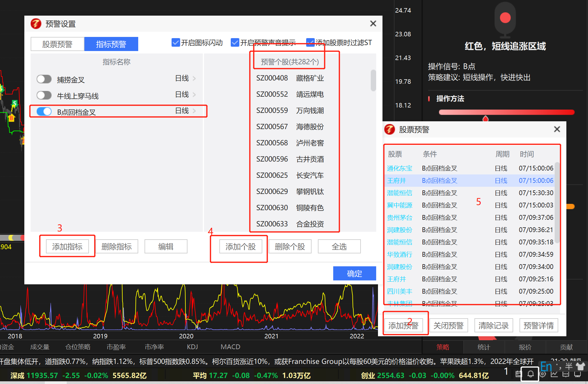Toggle IME punctuation mode icon
Image resolution: width=588 pixels, height=384 pixels.
pos(559,367)
